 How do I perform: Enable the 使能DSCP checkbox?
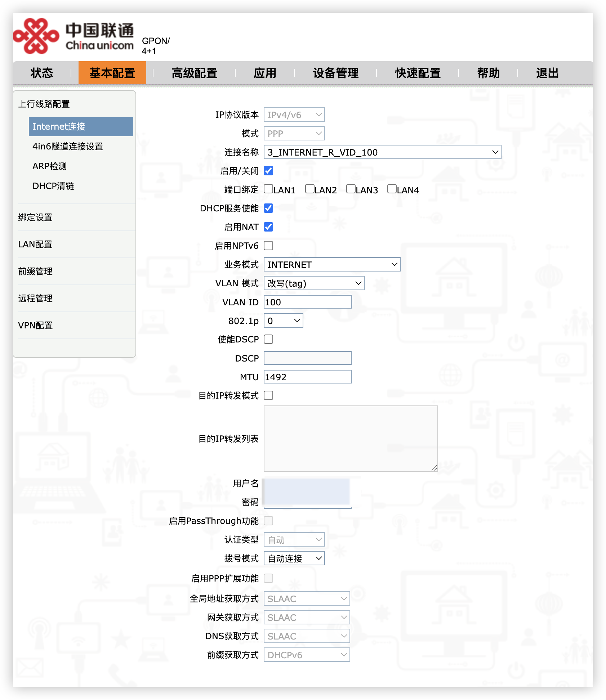[x=268, y=339]
